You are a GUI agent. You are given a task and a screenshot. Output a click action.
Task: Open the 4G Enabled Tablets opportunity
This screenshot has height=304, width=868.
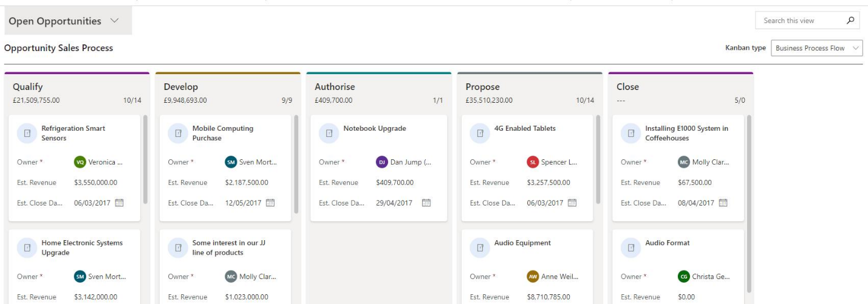coord(525,128)
